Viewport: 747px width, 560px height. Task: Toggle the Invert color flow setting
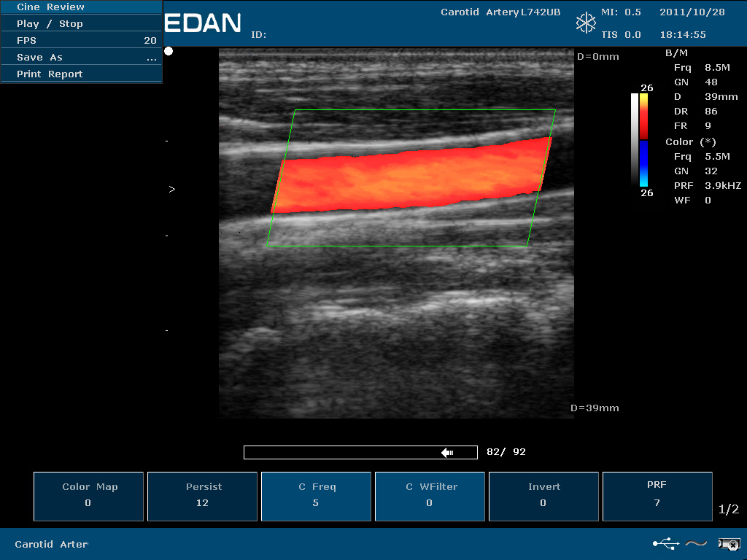[543, 496]
